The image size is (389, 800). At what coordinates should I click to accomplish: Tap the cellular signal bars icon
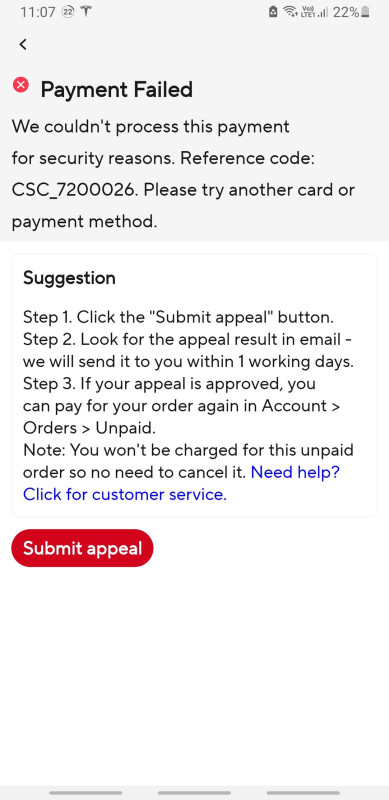pyautogui.click(x=322, y=12)
